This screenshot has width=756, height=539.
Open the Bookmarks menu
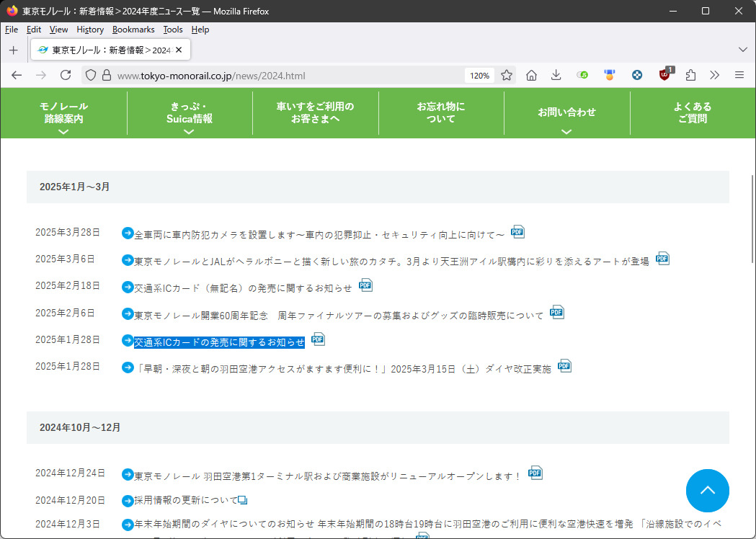(x=133, y=30)
